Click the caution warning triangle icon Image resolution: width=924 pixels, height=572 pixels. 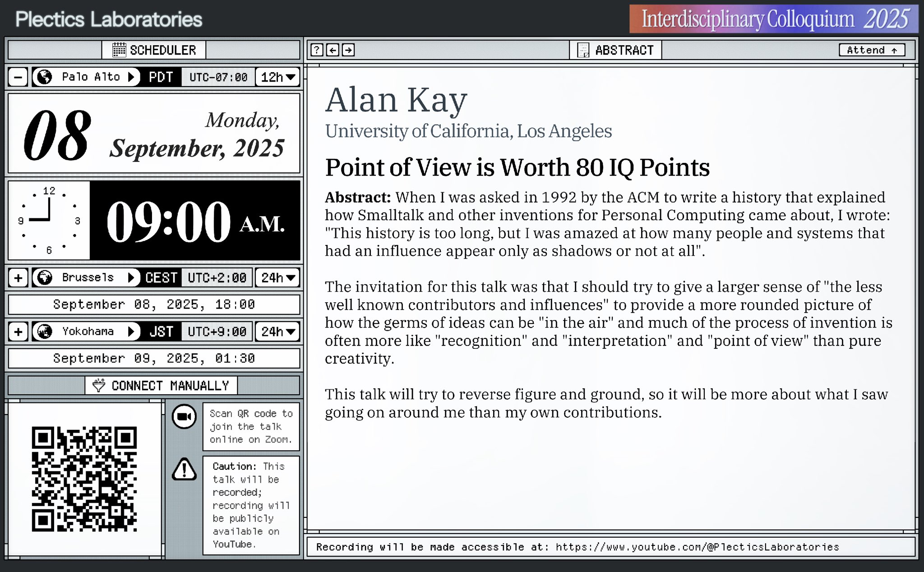click(184, 470)
